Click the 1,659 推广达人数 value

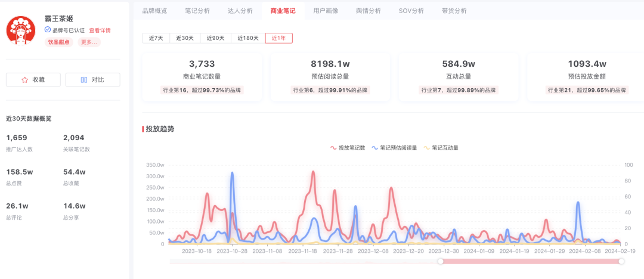click(x=17, y=138)
